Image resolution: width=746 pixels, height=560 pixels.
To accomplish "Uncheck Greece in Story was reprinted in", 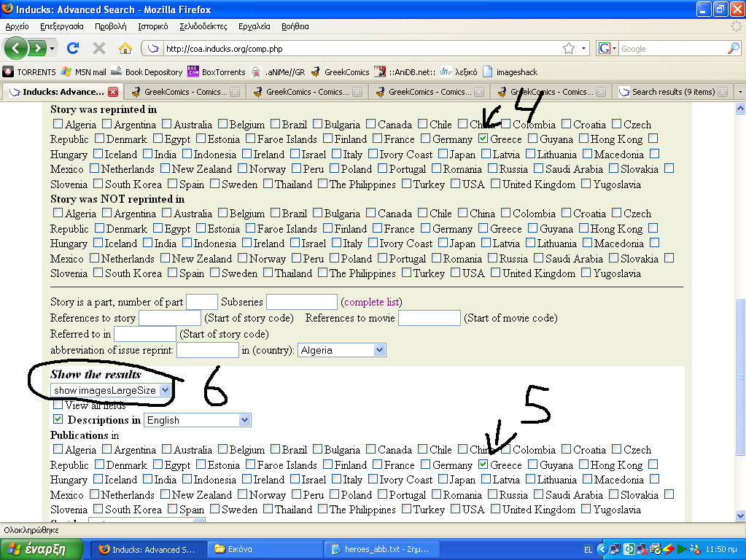I will click(x=484, y=139).
